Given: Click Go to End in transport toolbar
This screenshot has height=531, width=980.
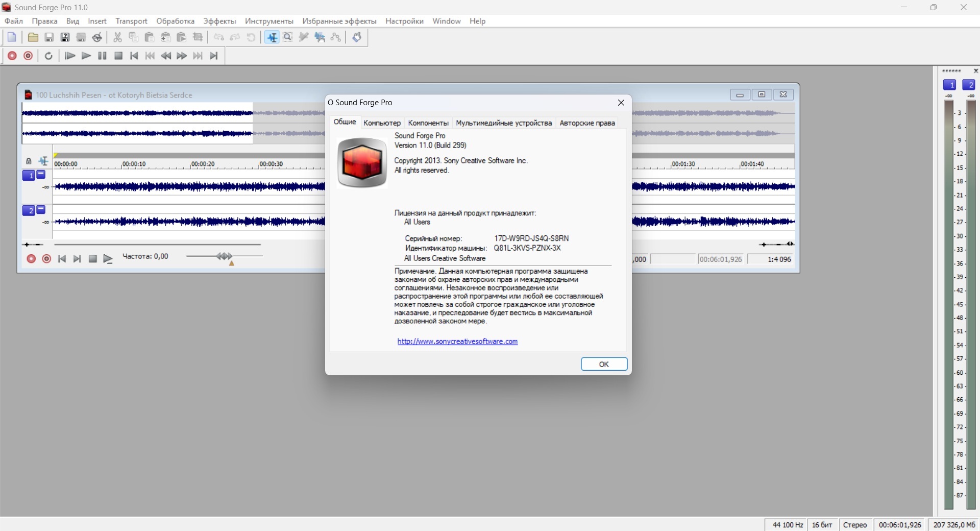Looking at the screenshot, I should pyautogui.click(x=214, y=56).
